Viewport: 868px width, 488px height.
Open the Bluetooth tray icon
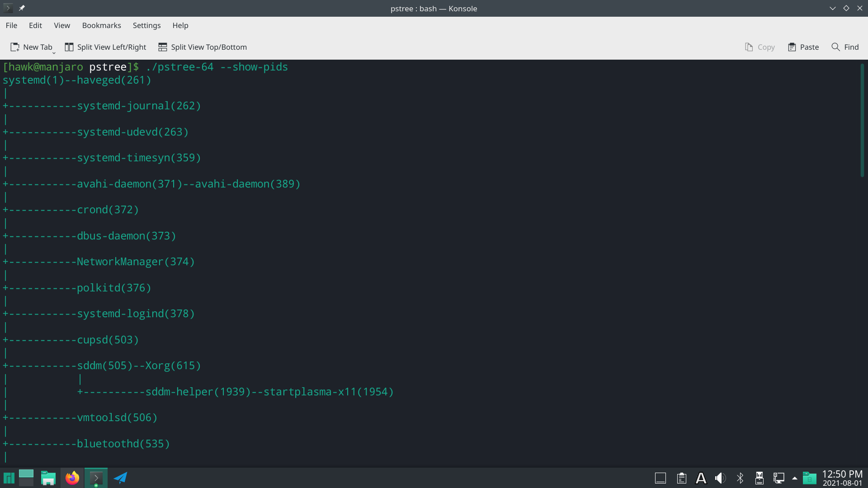[x=740, y=478]
